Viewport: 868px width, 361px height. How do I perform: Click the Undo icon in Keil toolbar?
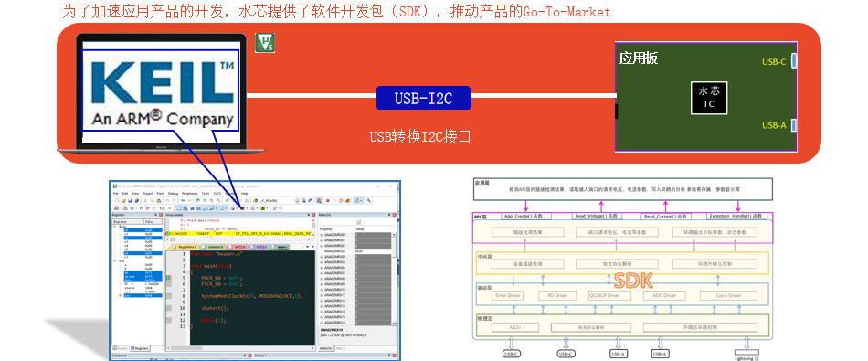168,200
